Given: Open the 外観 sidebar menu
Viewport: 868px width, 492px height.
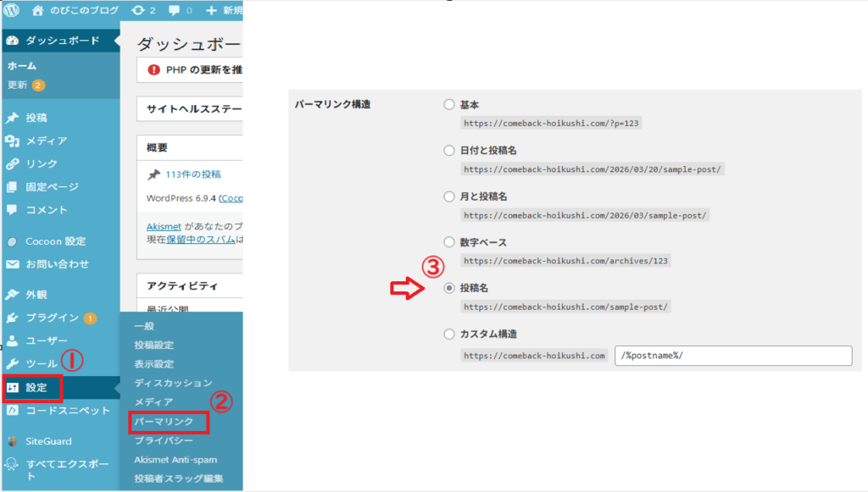Looking at the screenshot, I should tap(36, 295).
